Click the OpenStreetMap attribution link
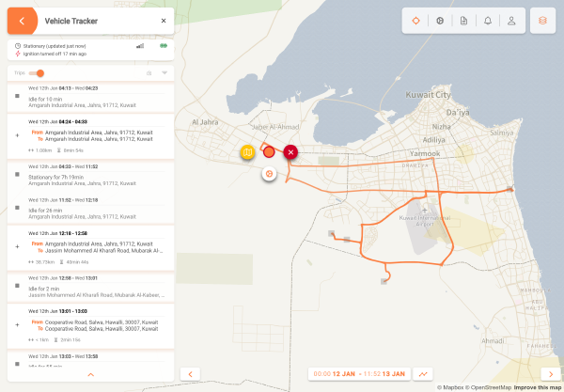 tap(488, 387)
